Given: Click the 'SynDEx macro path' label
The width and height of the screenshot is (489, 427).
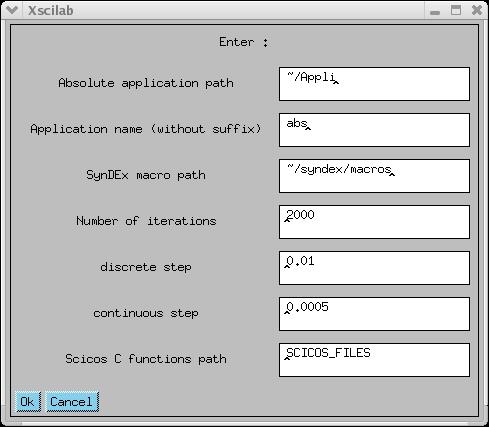Looking at the screenshot, I should click(146, 175).
